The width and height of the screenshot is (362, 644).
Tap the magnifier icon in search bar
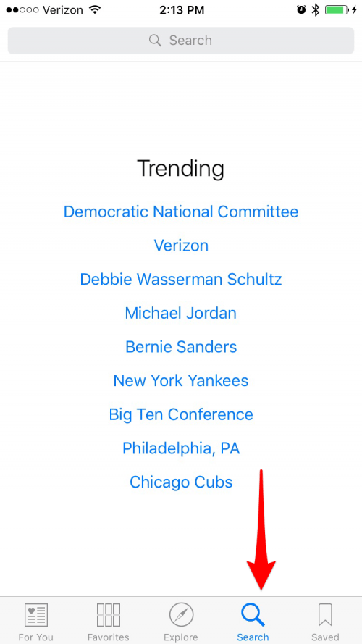[155, 41]
